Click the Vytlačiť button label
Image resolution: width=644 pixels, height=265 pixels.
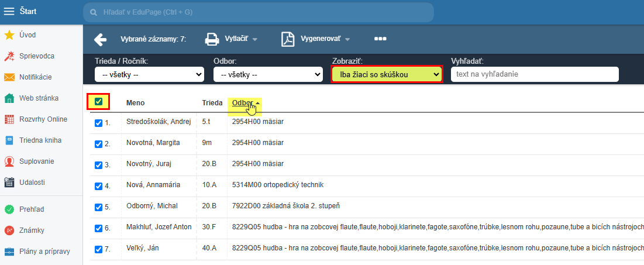(236, 39)
